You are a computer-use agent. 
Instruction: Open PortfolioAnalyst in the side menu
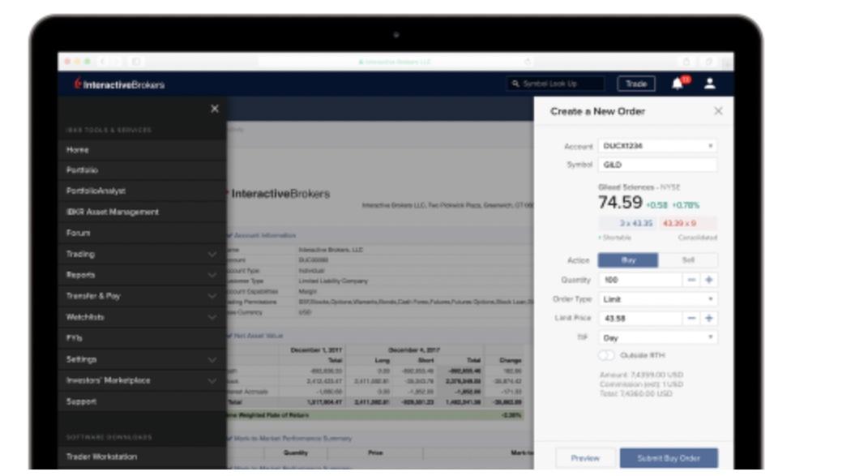tap(142, 191)
